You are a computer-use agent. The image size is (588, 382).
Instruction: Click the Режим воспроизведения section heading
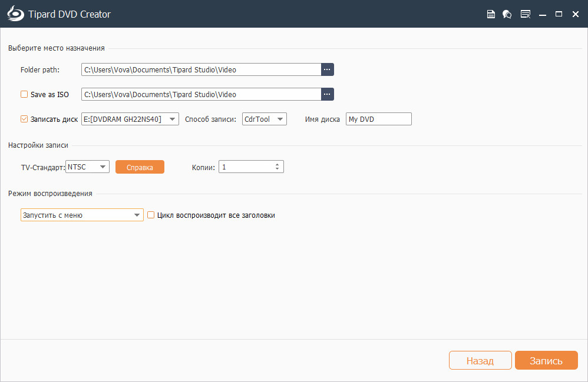(x=50, y=194)
